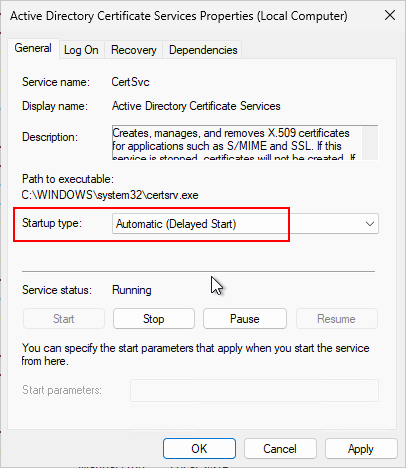The width and height of the screenshot is (406, 468).
Task: Open the Dependencies tab
Action: click(x=203, y=50)
